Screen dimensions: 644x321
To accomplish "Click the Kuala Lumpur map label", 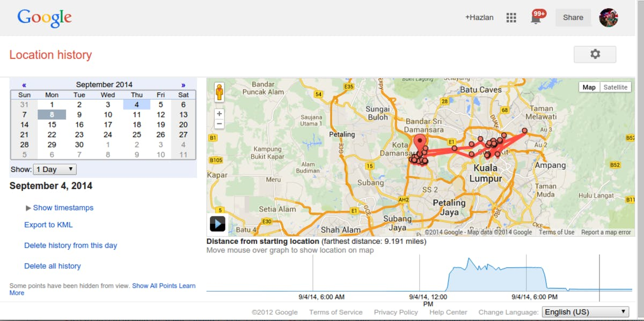I will (486, 173).
